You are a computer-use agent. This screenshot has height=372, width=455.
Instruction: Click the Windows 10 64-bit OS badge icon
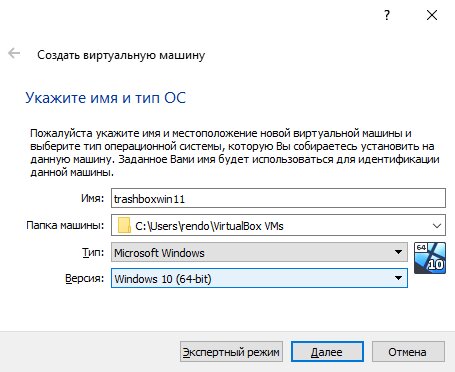(430, 258)
